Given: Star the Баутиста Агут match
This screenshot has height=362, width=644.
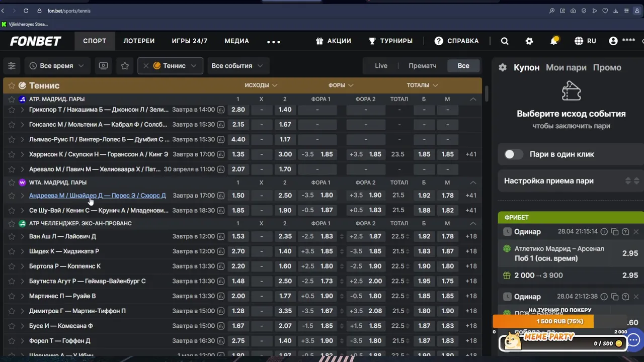Looking at the screenshot, I should click(x=12, y=281).
